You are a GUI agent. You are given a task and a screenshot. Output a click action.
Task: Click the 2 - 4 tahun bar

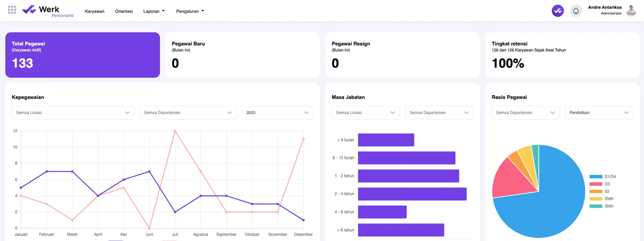point(412,194)
